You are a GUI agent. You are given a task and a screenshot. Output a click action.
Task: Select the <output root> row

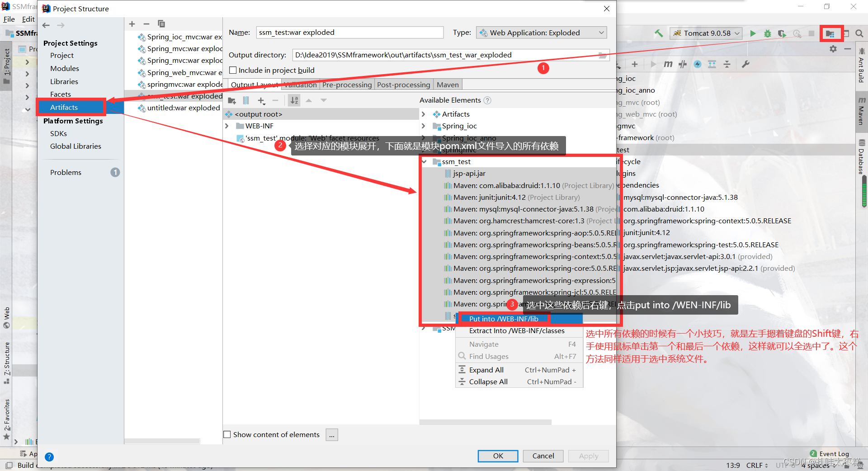click(x=321, y=114)
